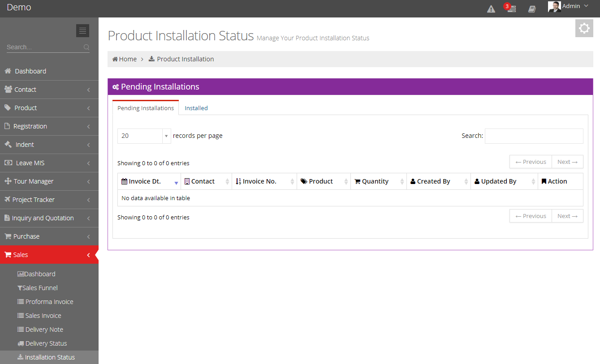
Task: Expand the Contact sidebar menu
Action: (49, 90)
